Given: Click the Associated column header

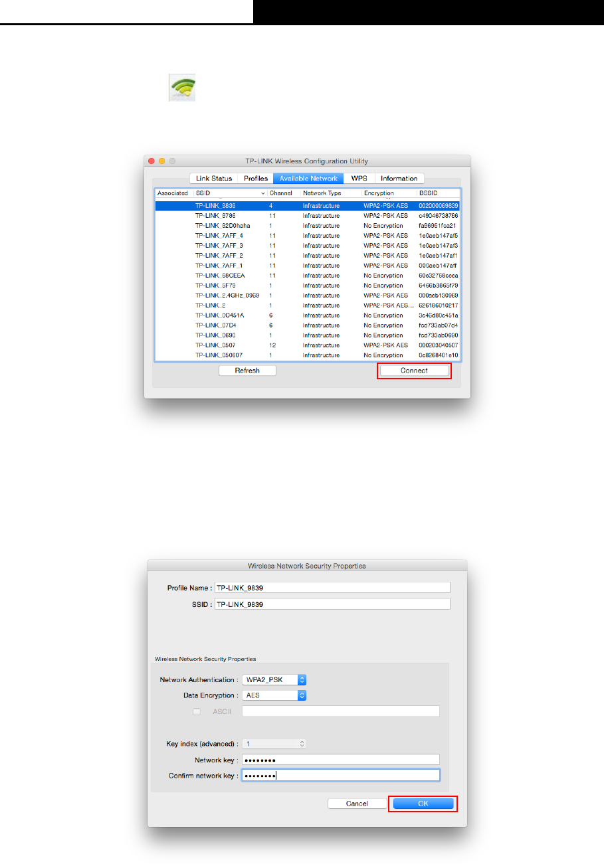Looking at the screenshot, I should click(x=174, y=193).
